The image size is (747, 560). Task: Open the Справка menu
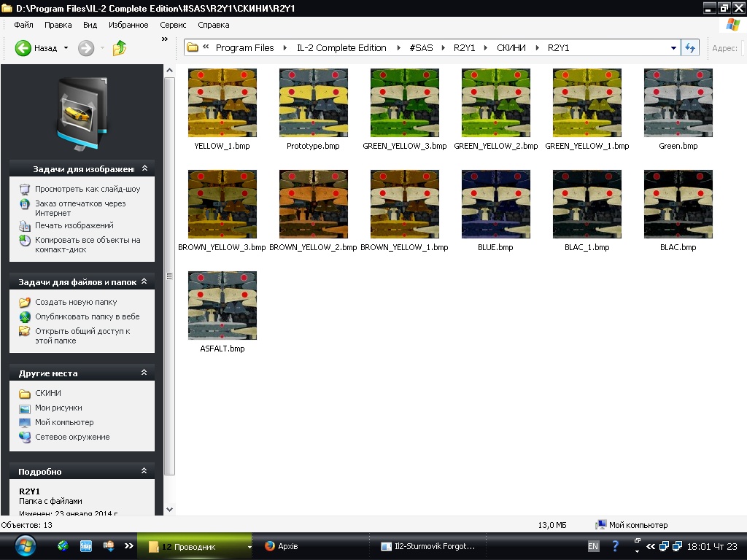214,25
